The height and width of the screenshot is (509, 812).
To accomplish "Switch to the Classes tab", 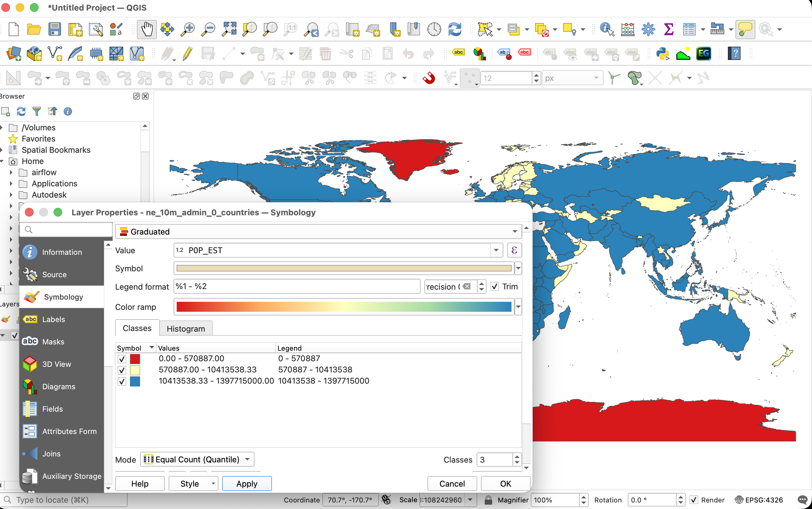I will (x=137, y=328).
